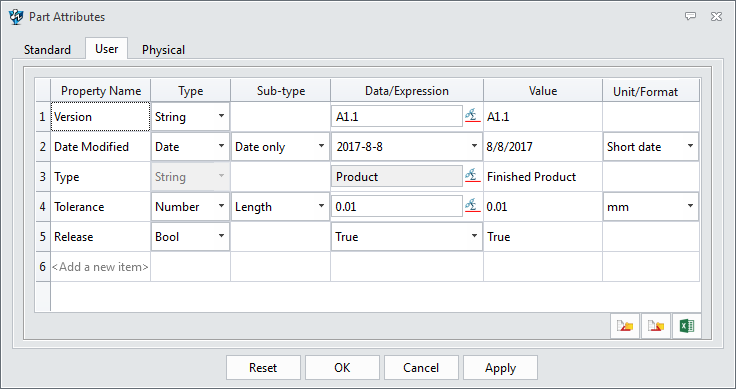736x389 pixels.
Task: Select row number 4 header
Action: [43, 206]
